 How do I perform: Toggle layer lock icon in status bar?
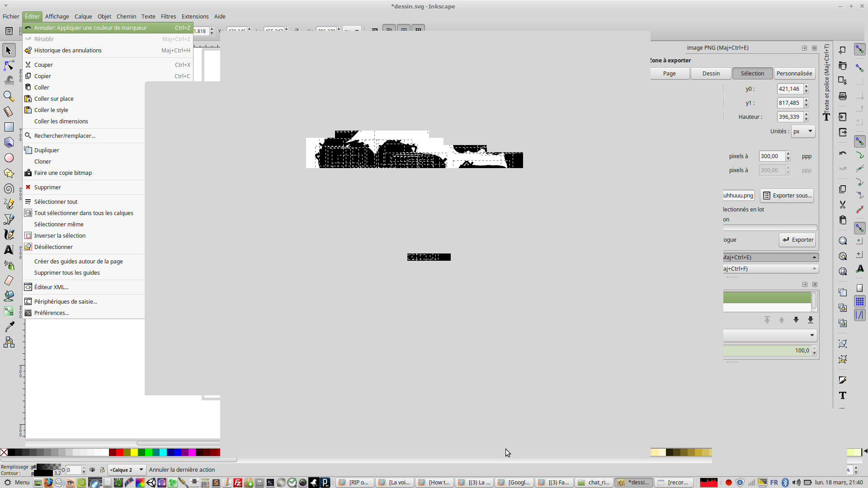tap(102, 470)
